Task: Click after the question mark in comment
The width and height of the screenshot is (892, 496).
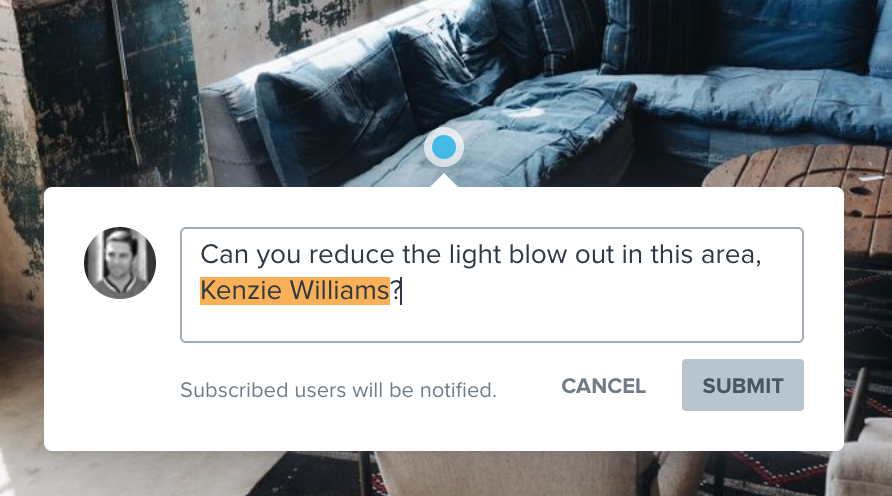Action: click(402, 291)
